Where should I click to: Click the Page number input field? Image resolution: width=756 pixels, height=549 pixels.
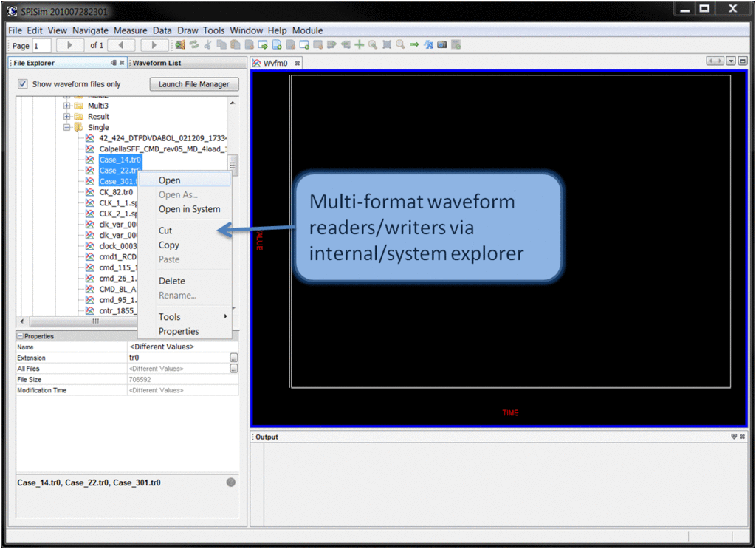41,46
